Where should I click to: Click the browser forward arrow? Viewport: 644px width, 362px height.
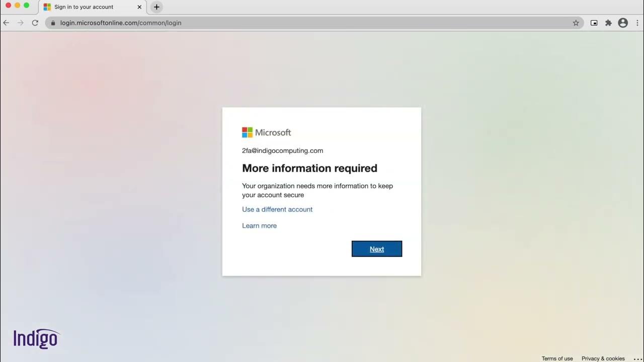(21, 23)
